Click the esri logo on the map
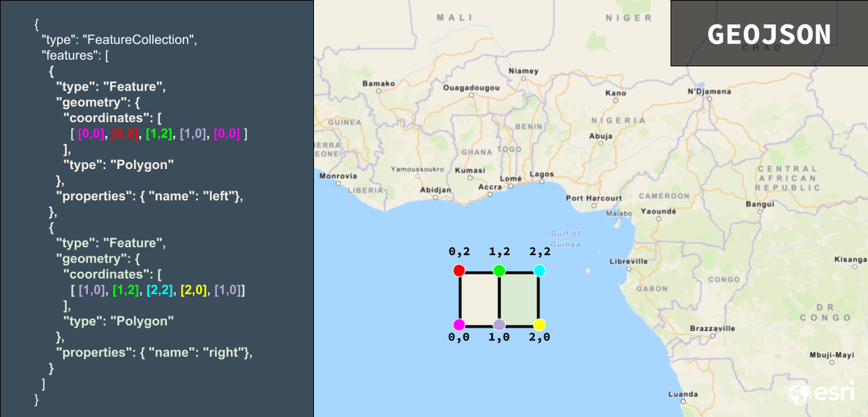Screen dimensions: 868x417 [821, 393]
